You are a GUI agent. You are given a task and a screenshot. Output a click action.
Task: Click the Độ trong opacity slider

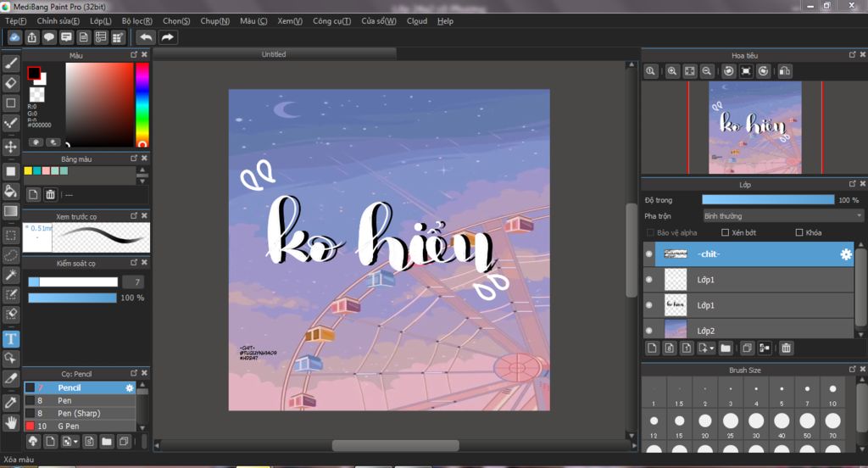(x=768, y=199)
